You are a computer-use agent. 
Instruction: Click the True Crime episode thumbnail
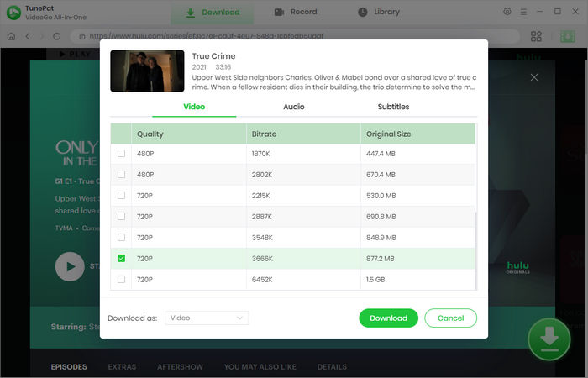(147, 71)
